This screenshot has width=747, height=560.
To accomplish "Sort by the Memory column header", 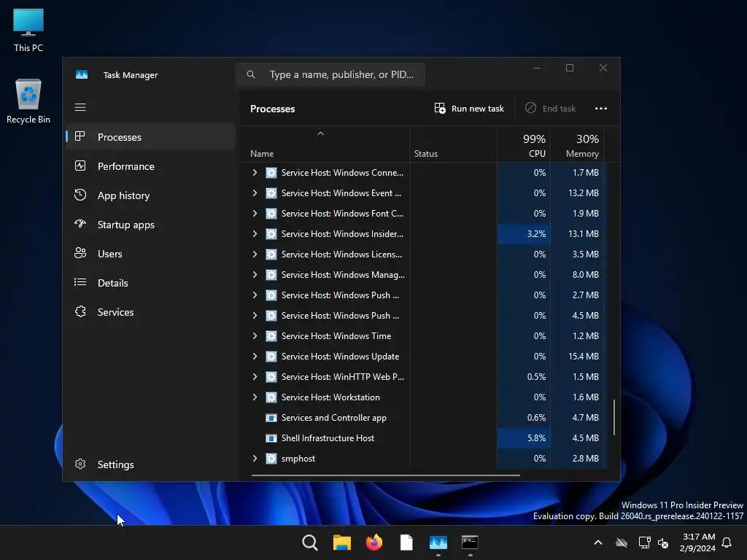I will (x=578, y=145).
